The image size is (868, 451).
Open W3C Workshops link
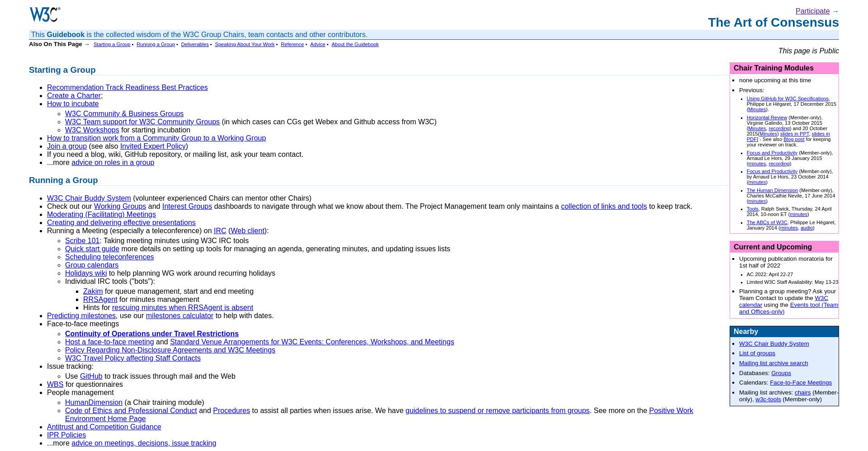click(x=92, y=130)
